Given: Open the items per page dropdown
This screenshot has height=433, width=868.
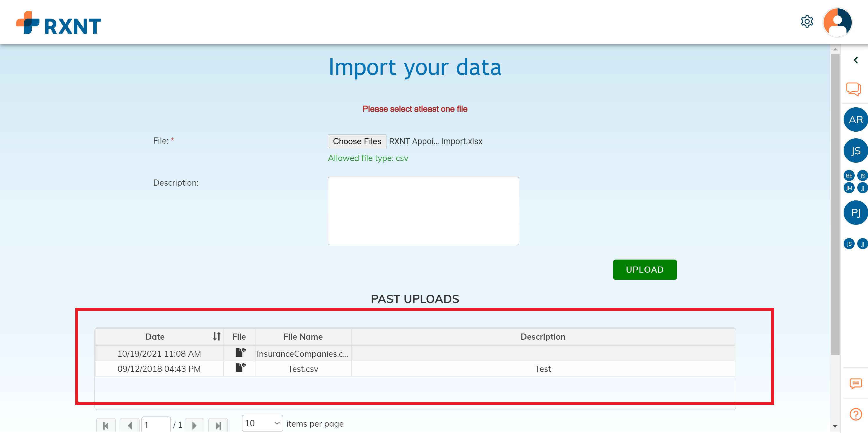Looking at the screenshot, I should click(x=262, y=423).
